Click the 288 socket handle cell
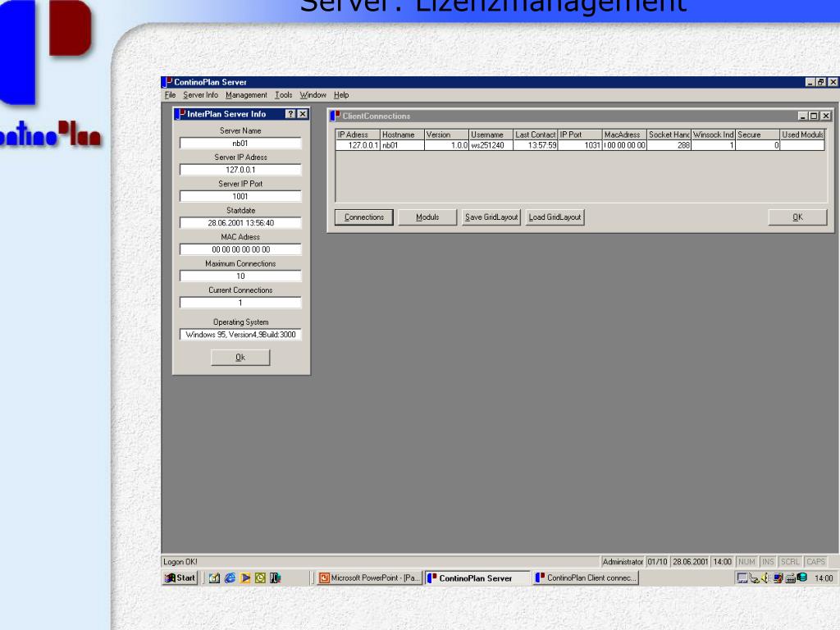The image size is (840, 630). [x=669, y=145]
